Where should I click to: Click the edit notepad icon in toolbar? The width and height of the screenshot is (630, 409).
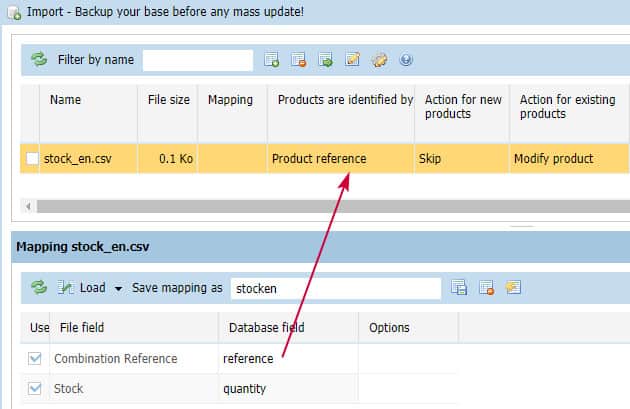[x=352, y=60]
